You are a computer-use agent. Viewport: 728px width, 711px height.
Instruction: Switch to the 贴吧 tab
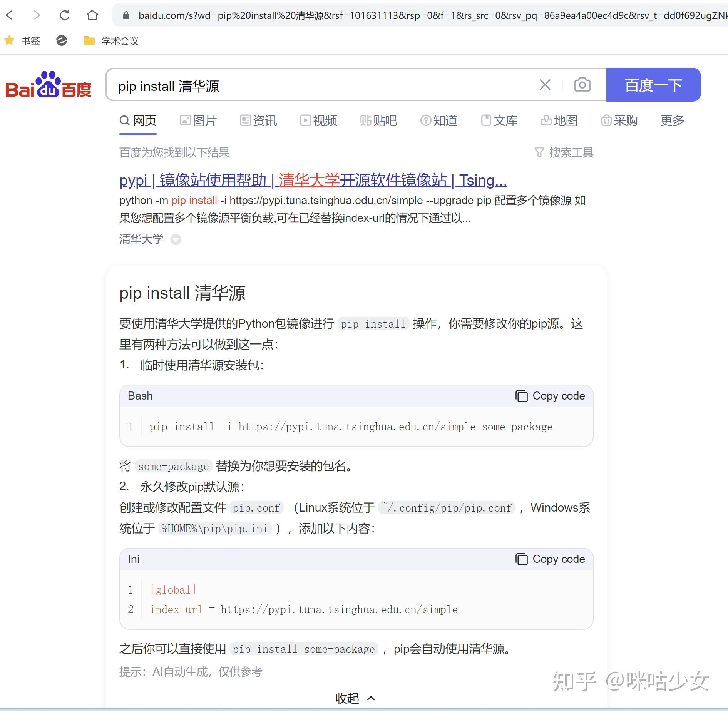pos(378,121)
